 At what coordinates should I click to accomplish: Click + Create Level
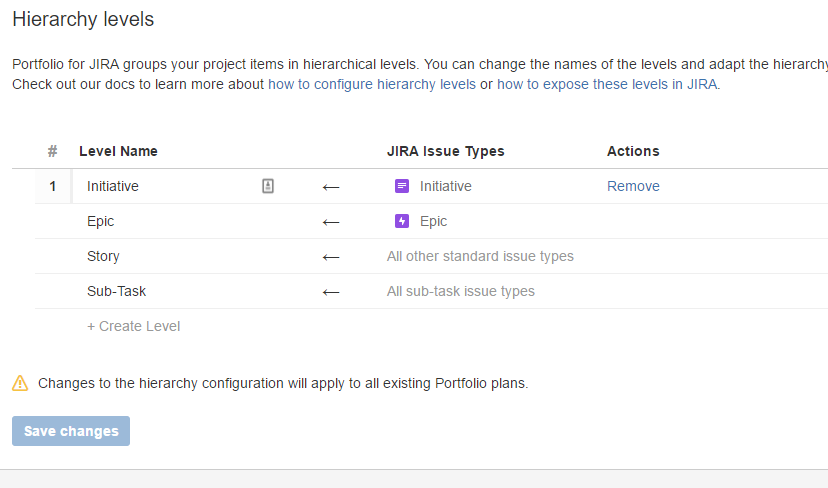133,326
